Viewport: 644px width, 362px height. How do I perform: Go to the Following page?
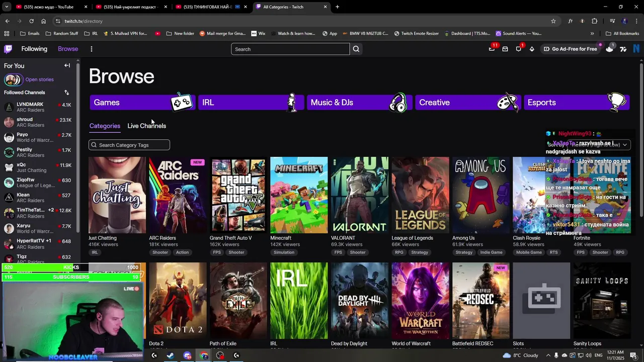pos(34,49)
